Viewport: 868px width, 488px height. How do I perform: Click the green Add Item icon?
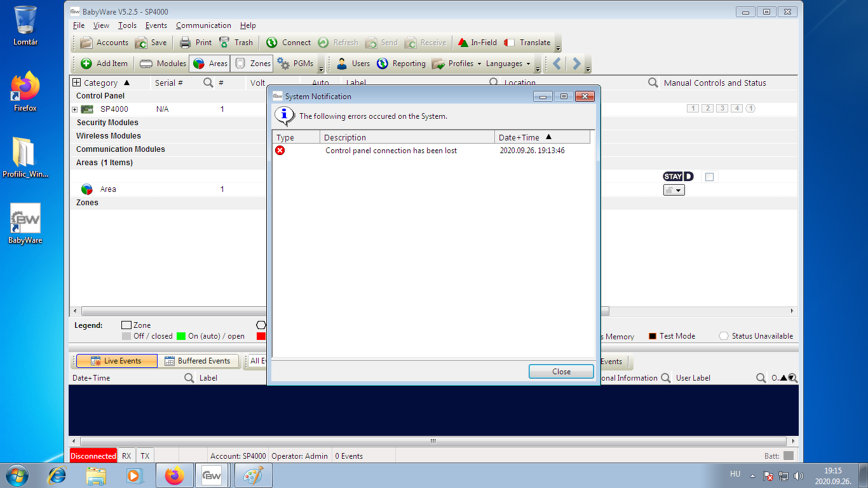coord(86,64)
